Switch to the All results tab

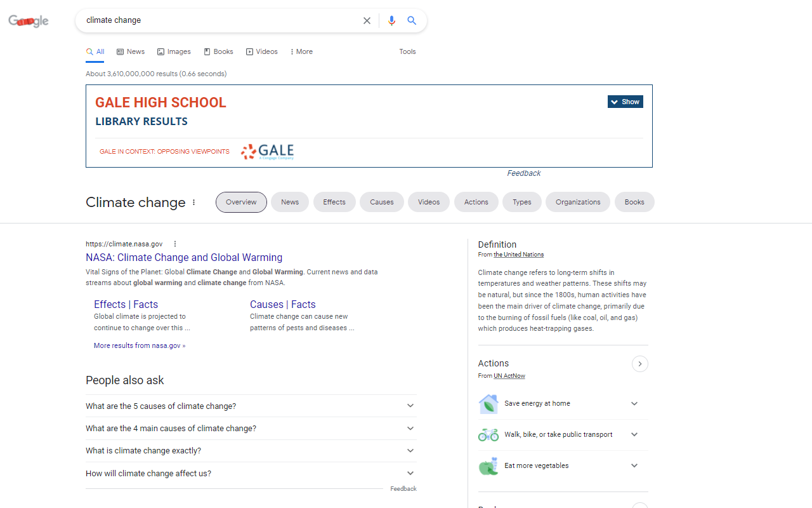(x=95, y=52)
